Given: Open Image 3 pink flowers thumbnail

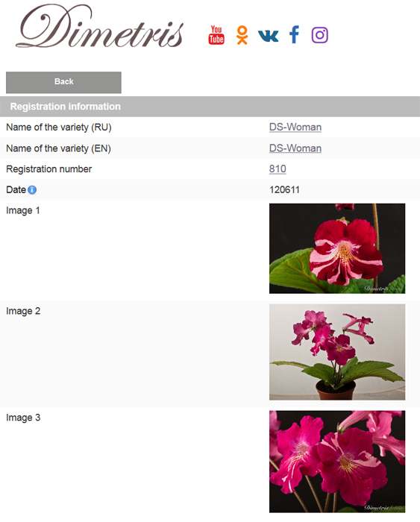Looking at the screenshot, I should [x=337, y=462].
